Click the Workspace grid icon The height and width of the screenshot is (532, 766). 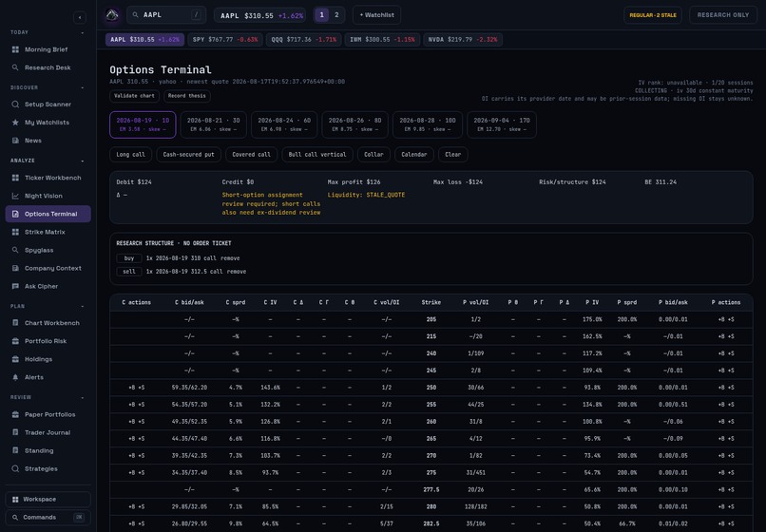click(x=15, y=499)
